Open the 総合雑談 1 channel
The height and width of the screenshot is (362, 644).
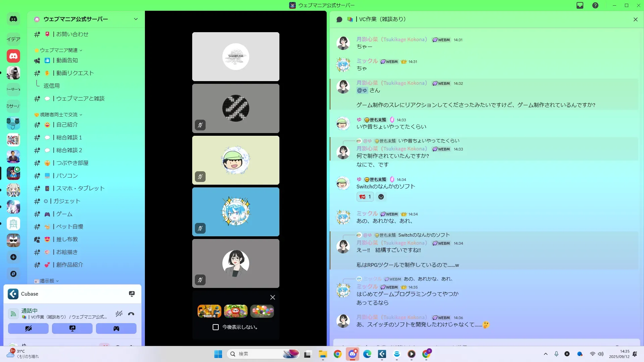click(x=69, y=137)
